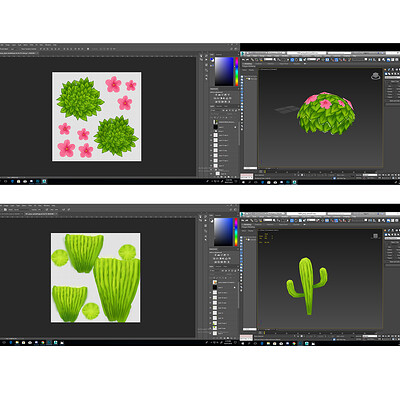Click Chrome taskbar icon below cactus 3ds Max window

pos(294,343)
